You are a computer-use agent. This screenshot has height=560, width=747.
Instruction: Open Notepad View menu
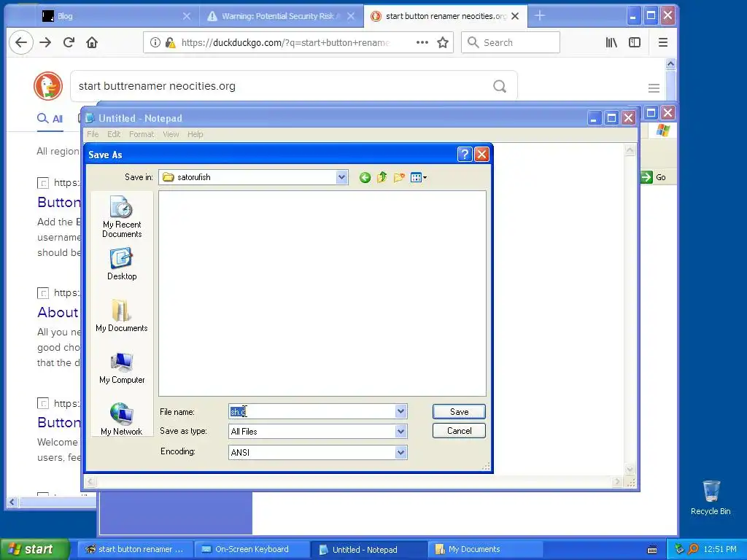(x=171, y=134)
